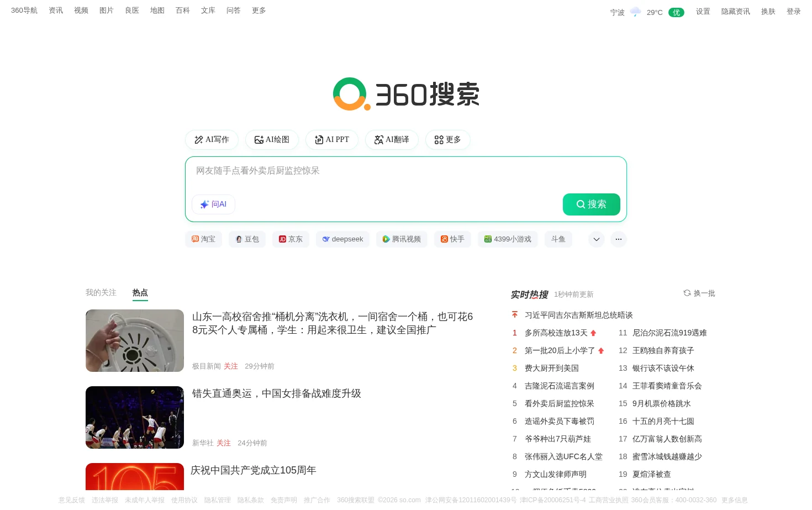812x510 pixels.
Task: Follow 新华社 via 关注
Action: pyautogui.click(x=224, y=443)
